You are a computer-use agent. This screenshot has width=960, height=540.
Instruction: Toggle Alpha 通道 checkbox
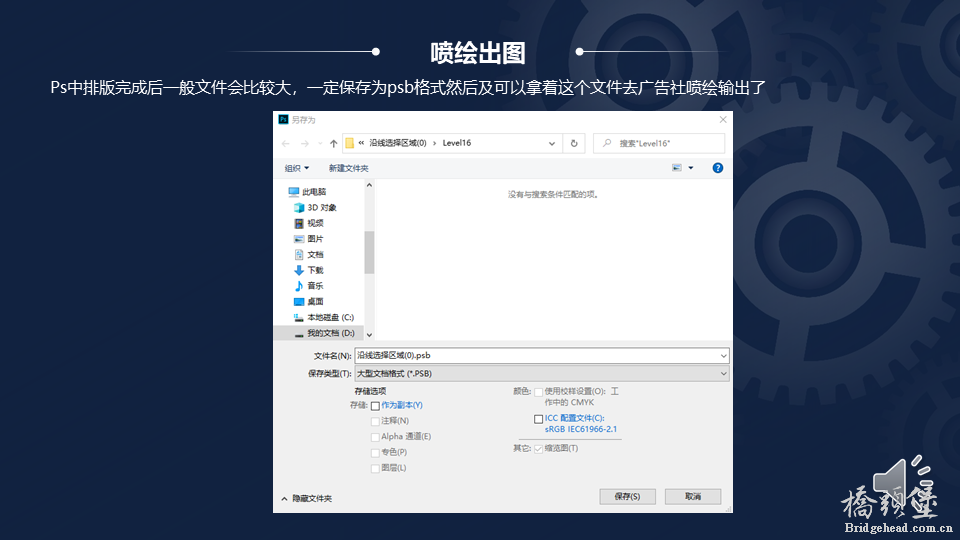pos(375,437)
